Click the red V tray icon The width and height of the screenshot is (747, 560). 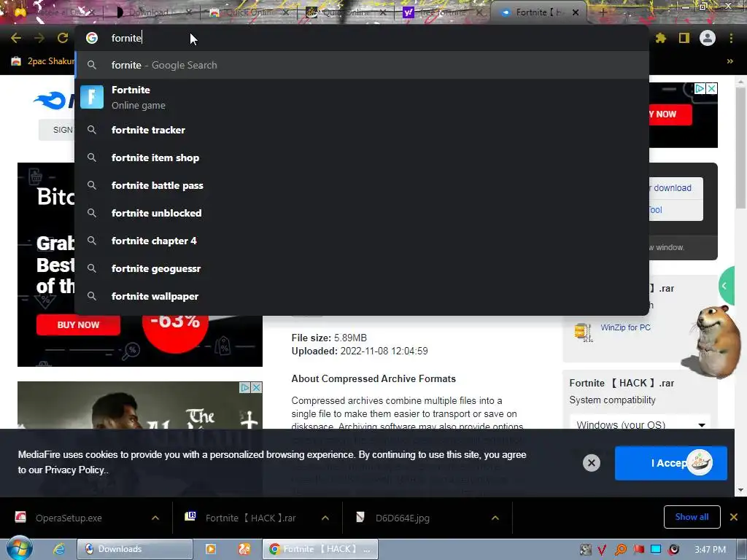click(x=602, y=550)
